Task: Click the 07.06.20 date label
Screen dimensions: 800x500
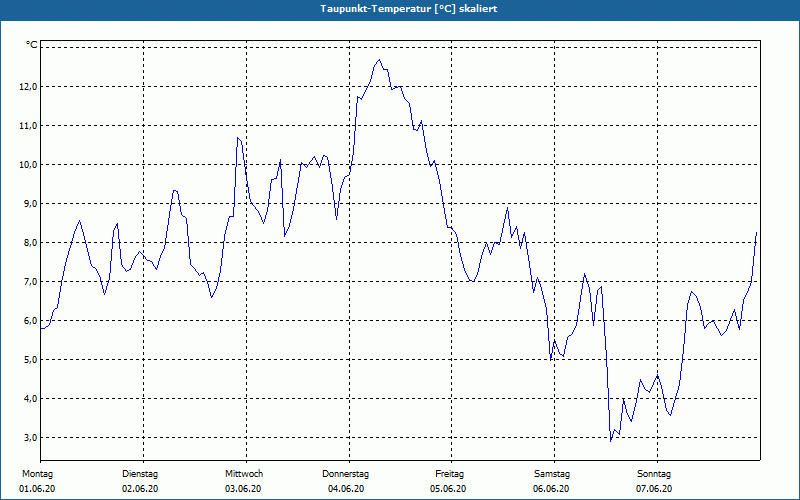Action: (x=654, y=489)
